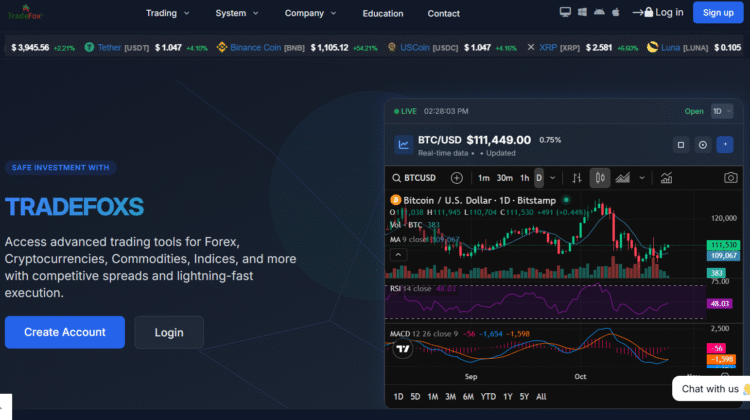Screen dimensions: 750x420
Task: Click the compare/add symbol plus icon
Action: click(x=457, y=178)
